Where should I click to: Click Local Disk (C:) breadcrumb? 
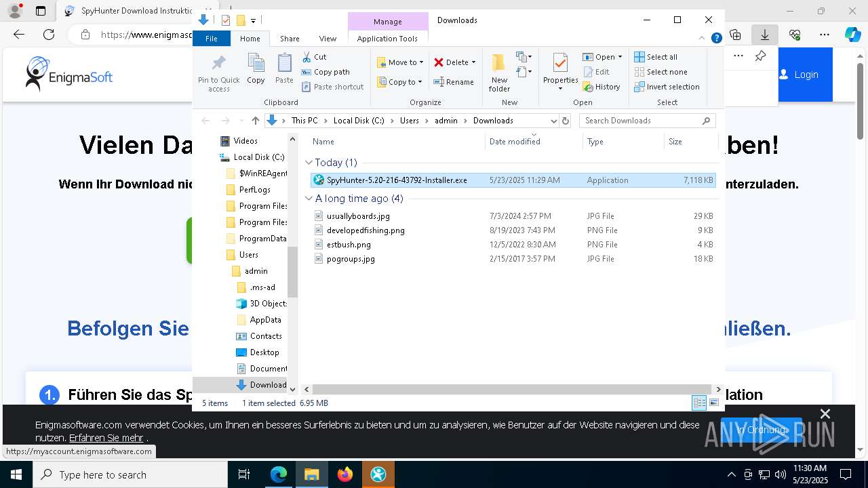[359, 121]
